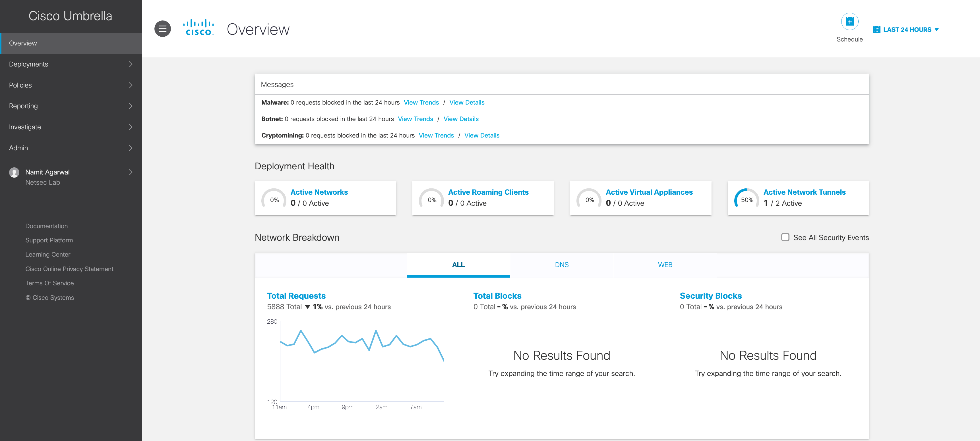Screen dimensions: 980x441
Task: Switch to the DNS tab
Action: tap(561, 265)
